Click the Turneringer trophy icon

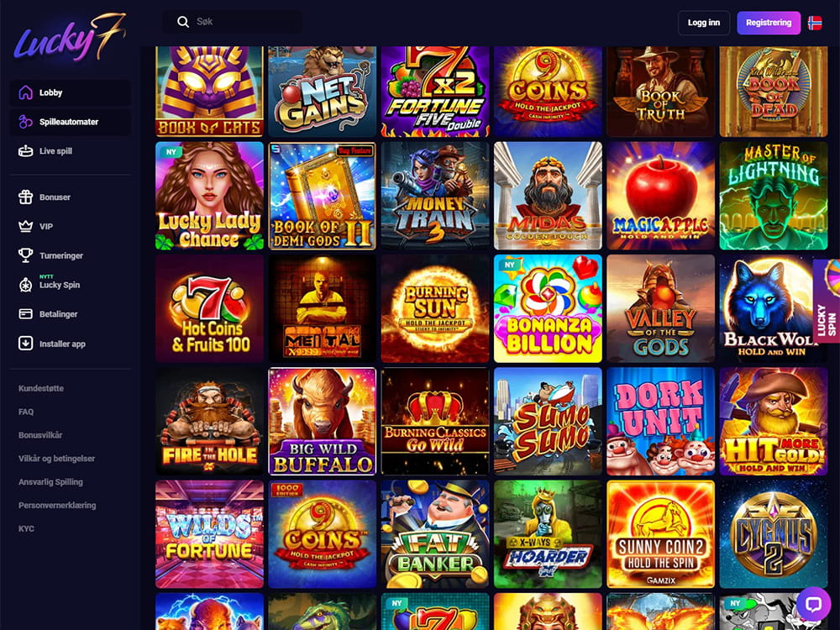click(26, 255)
